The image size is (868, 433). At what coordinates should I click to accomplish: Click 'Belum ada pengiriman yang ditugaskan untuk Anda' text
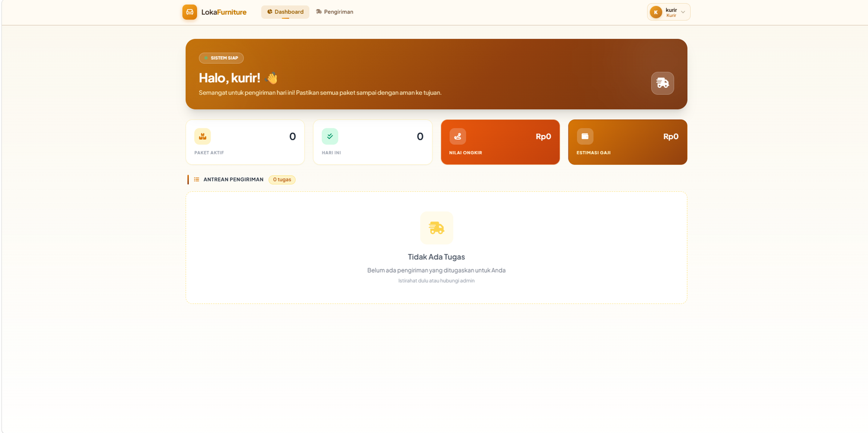(x=436, y=270)
